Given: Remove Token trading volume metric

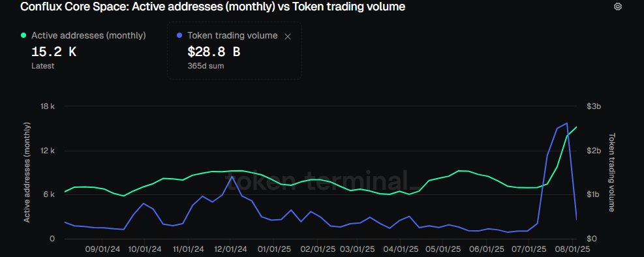Looking at the screenshot, I should pos(288,37).
